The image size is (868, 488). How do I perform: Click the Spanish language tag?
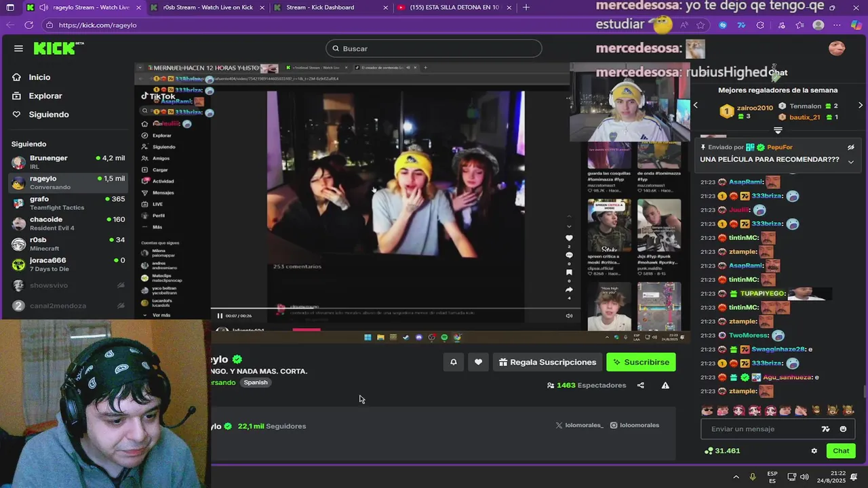click(256, 382)
